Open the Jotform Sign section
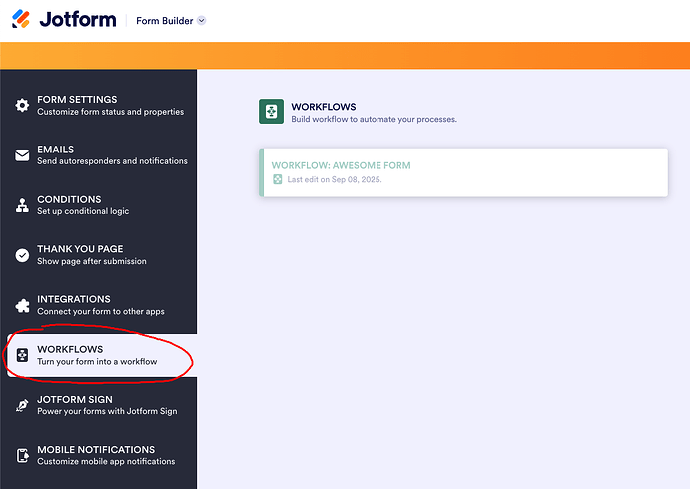 click(99, 405)
